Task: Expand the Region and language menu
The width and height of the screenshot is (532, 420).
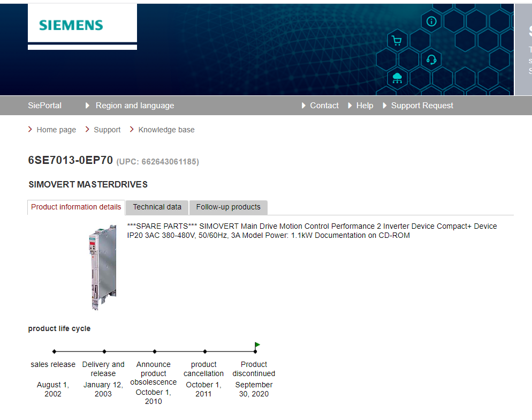Action: [x=134, y=106]
